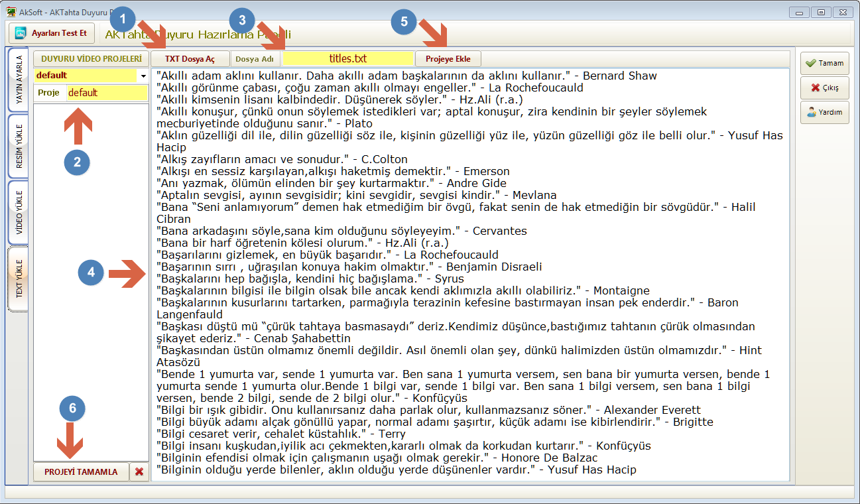Close the AkSoft window

pyautogui.click(x=843, y=11)
